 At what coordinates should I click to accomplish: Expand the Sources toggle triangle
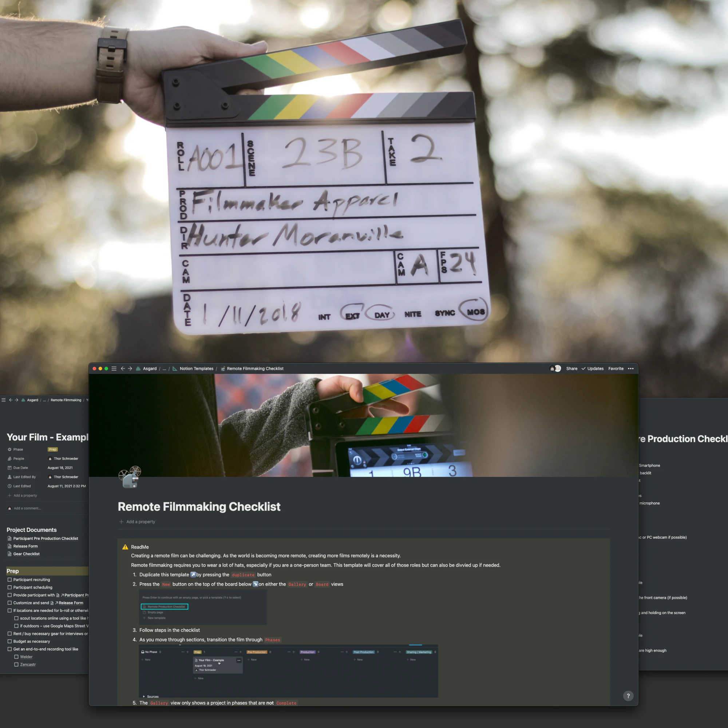[144, 696]
